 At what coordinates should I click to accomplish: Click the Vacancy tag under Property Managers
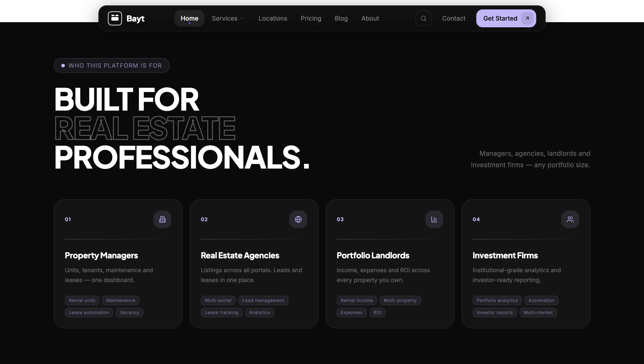pyautogui.click(x=129, y=313)
